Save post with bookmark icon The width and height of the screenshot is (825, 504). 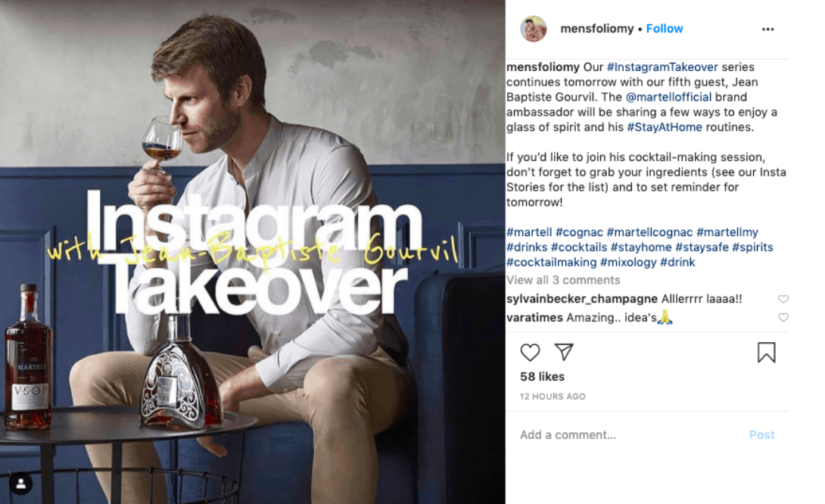point(766,353)
